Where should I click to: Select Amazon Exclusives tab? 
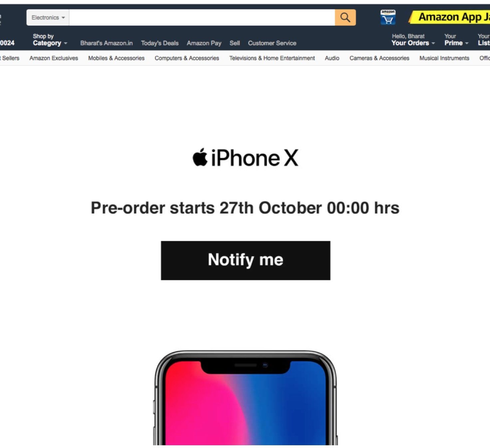54,58
